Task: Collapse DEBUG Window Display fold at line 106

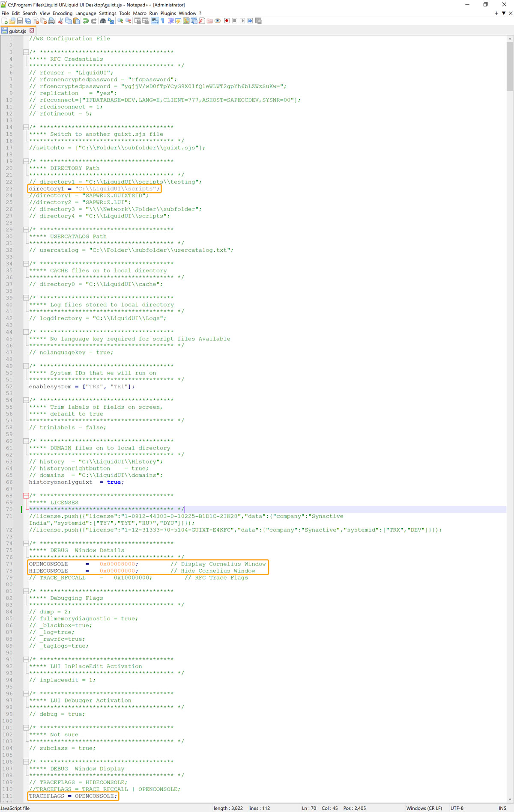Action: [x=26, y=762]
